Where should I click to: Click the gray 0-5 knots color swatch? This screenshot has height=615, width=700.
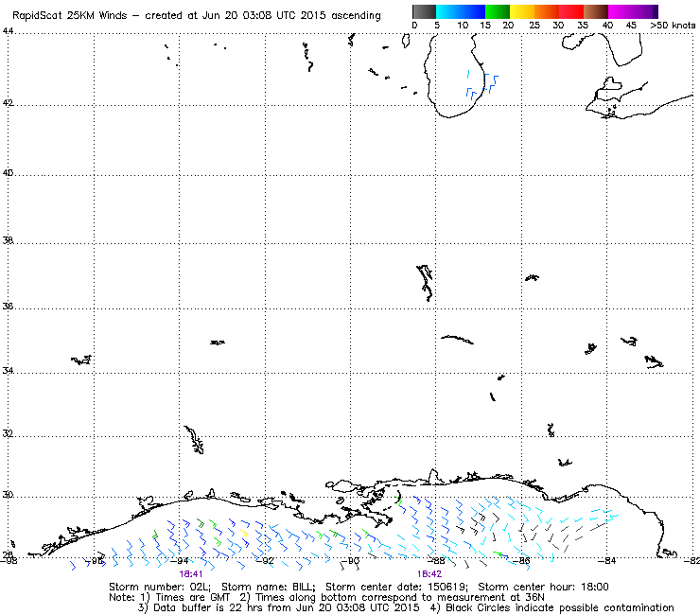click(x=424, y=11)
